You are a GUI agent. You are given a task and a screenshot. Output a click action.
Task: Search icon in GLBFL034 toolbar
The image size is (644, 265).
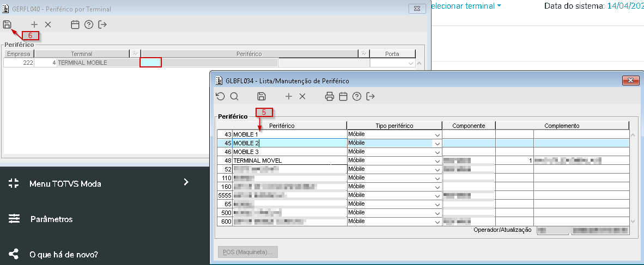tap(234, 96)
